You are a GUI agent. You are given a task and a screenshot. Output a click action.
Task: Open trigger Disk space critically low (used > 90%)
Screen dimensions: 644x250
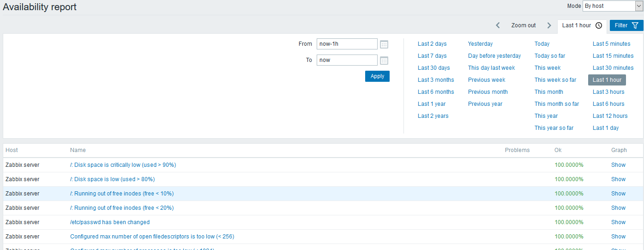123,165
